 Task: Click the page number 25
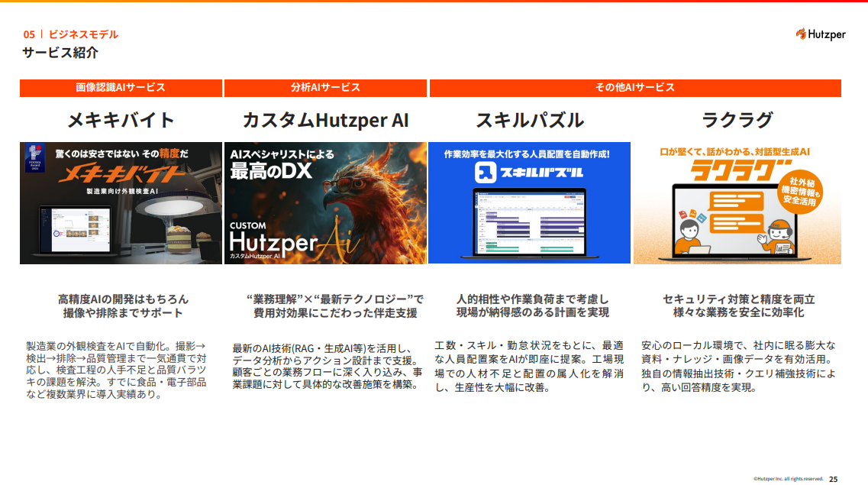(x=833, y=479)
